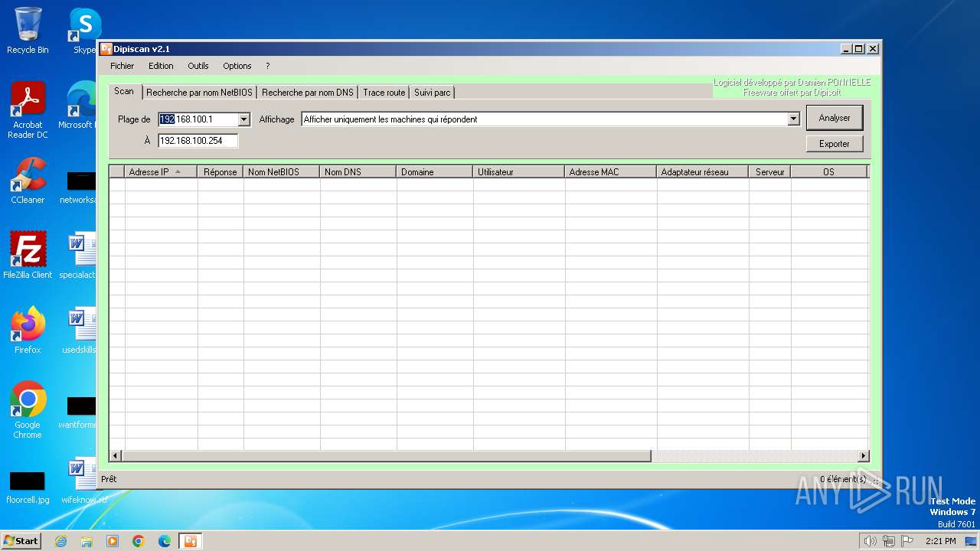The image size is (980, 551).
Task: Sort by Utilisateur column header
Action: (519, 172)
